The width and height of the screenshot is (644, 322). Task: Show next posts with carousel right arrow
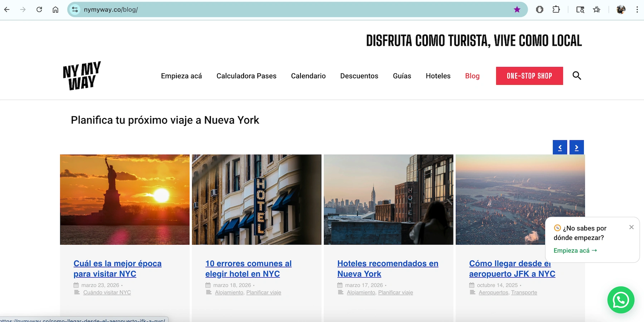point(576,147)
